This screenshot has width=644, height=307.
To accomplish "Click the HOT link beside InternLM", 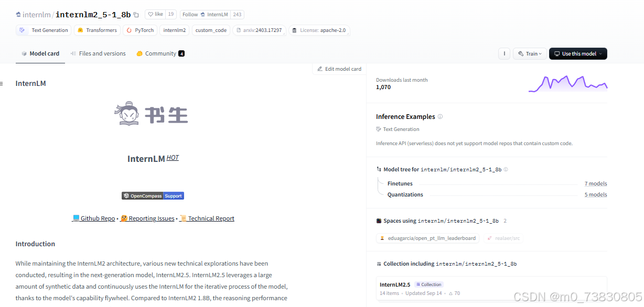I will [x=173, y=158].
